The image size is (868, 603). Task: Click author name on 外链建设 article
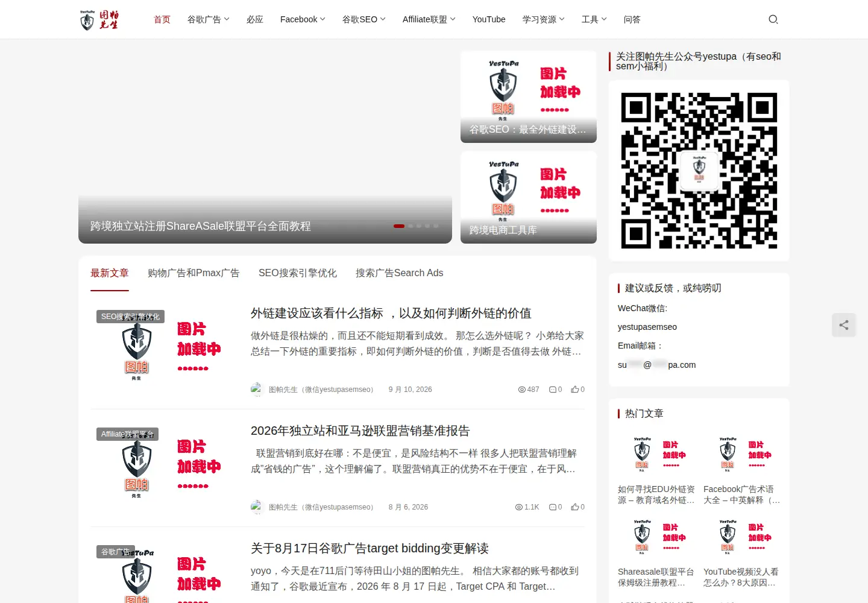322,390
